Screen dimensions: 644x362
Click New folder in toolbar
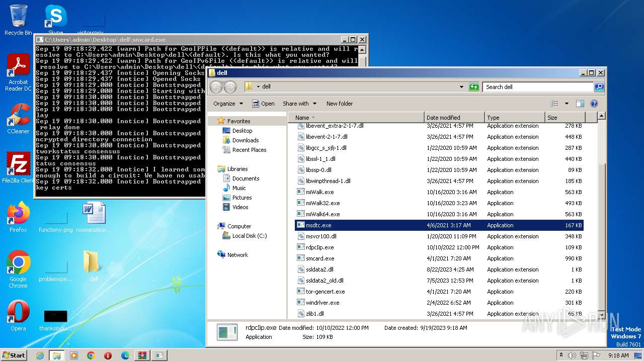coord(340,104)
